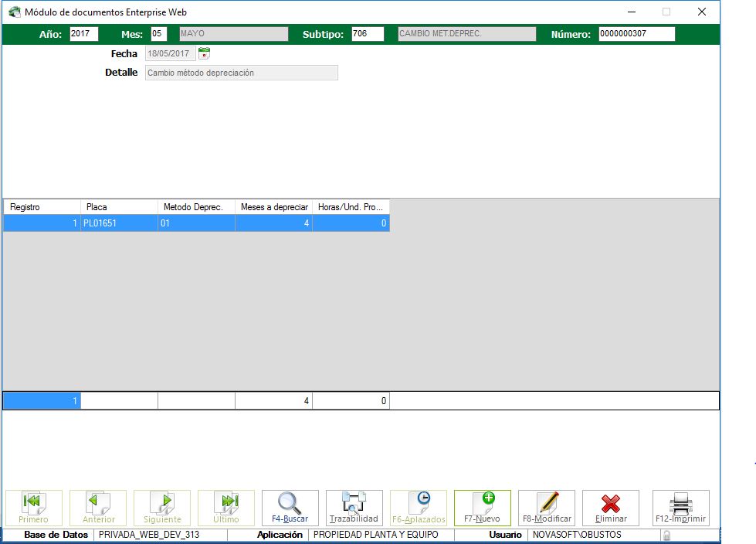Select the Registro cell in row PL01651
The height and width of the screenshot is (544, 756).
(42, 223)
